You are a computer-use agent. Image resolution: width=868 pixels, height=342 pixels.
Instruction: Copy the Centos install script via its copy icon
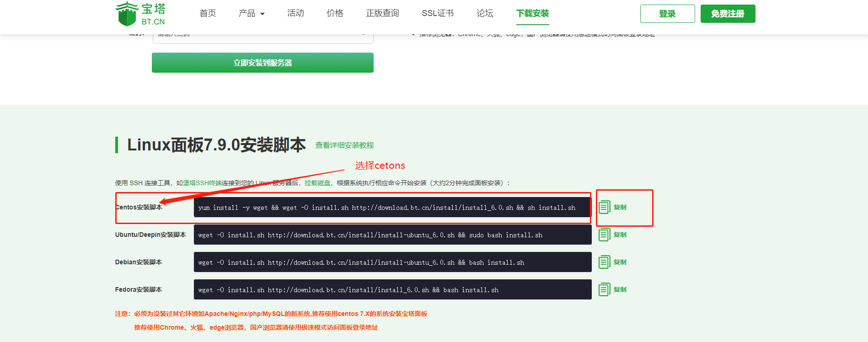pos(605,207)
